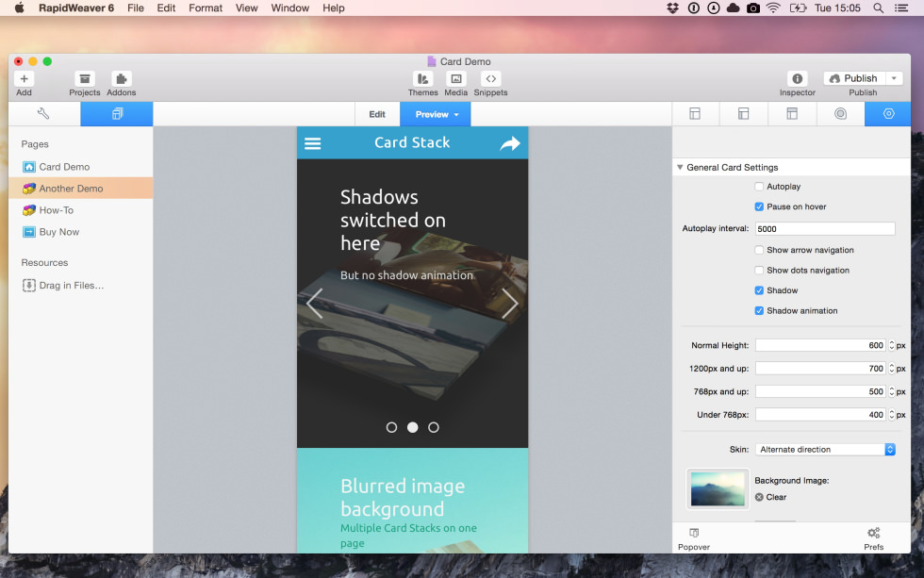The width and height of the screenshot is (924, 578).
Task: Click the Normal Height field
Action: coord(820,345)
